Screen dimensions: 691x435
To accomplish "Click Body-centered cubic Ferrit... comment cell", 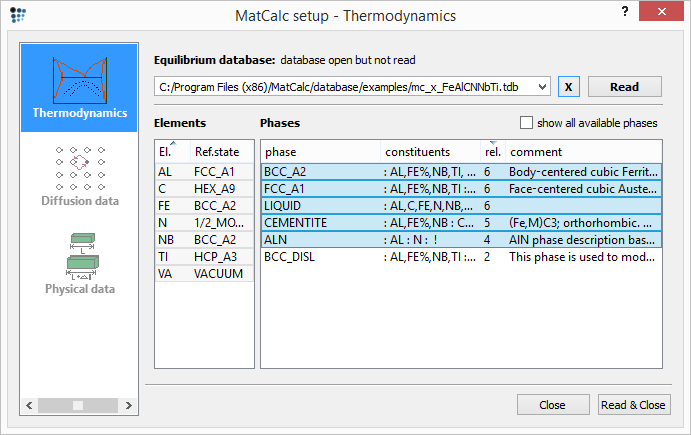I will click(583, 171).
